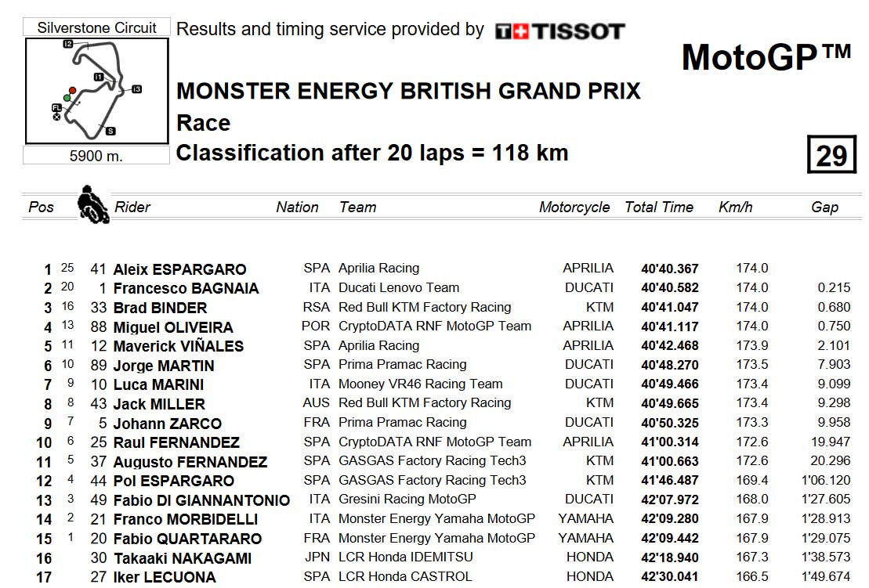Click the Pos column header
The image size is (869, 588).
(41, 207)
